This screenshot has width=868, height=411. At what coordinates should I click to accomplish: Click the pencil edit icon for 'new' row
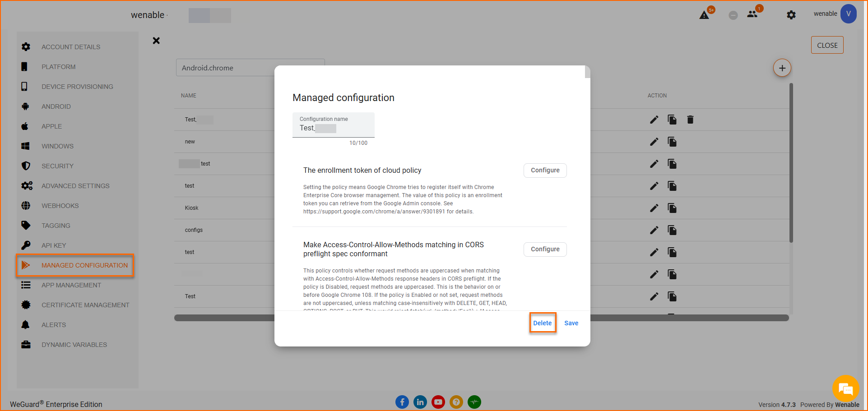pos(654,142)
